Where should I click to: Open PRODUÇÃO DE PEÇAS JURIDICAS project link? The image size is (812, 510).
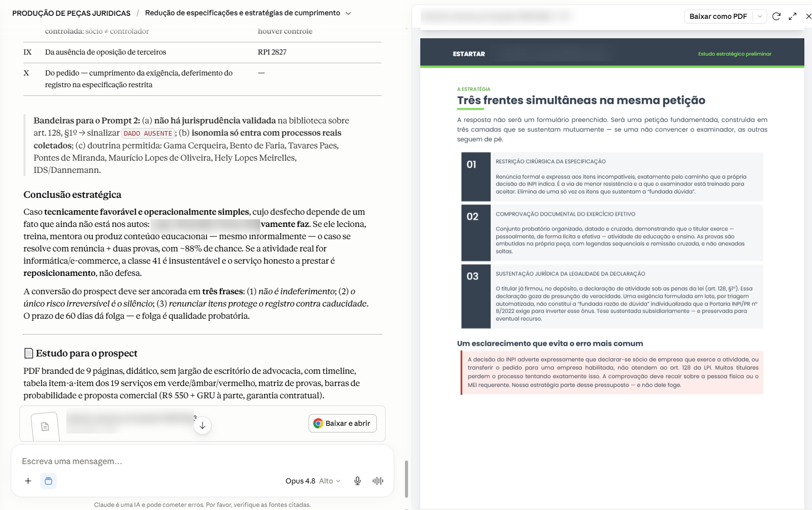point(71,13)
